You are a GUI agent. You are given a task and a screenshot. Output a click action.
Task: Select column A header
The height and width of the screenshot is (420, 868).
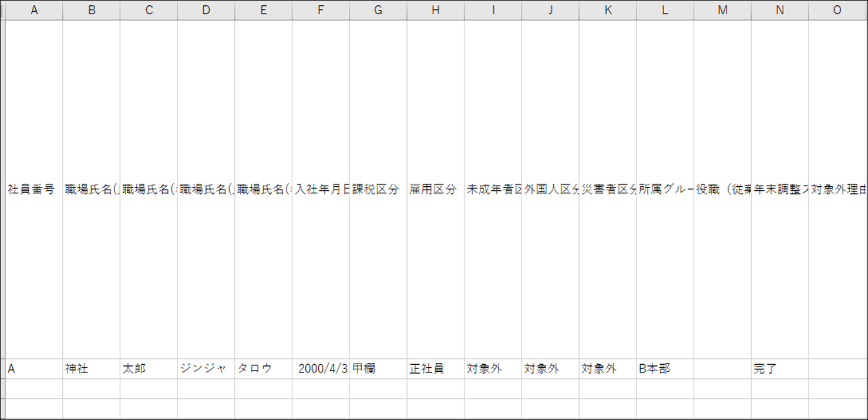coord(34,10)
